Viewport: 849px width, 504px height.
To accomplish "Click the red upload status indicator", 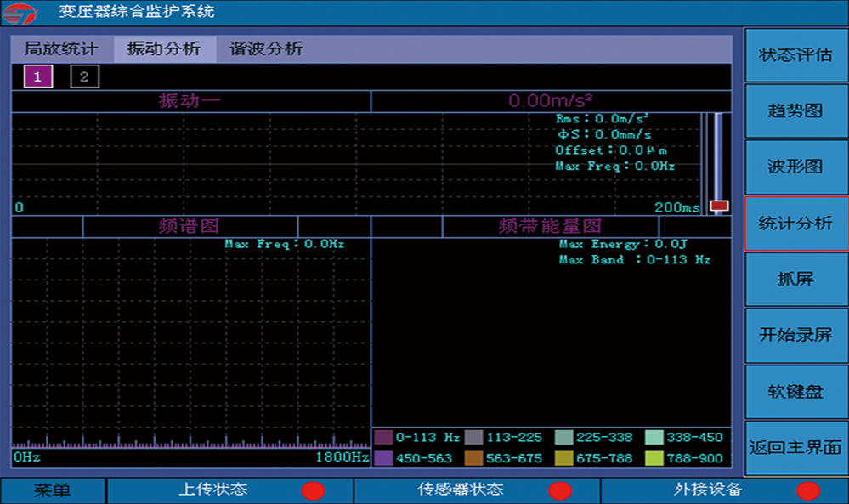I will [x=314, y=490].
